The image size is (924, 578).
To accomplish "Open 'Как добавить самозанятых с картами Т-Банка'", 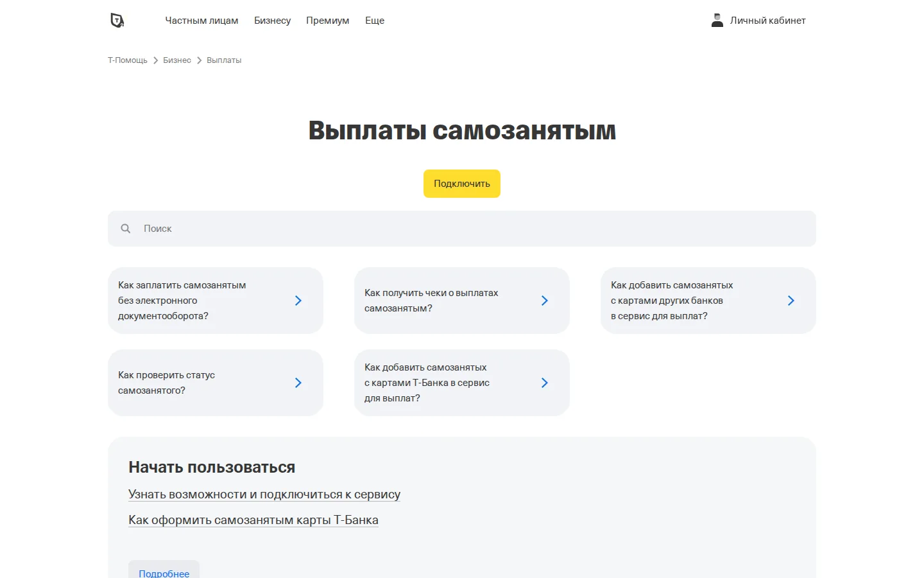I will click(462, 383).
